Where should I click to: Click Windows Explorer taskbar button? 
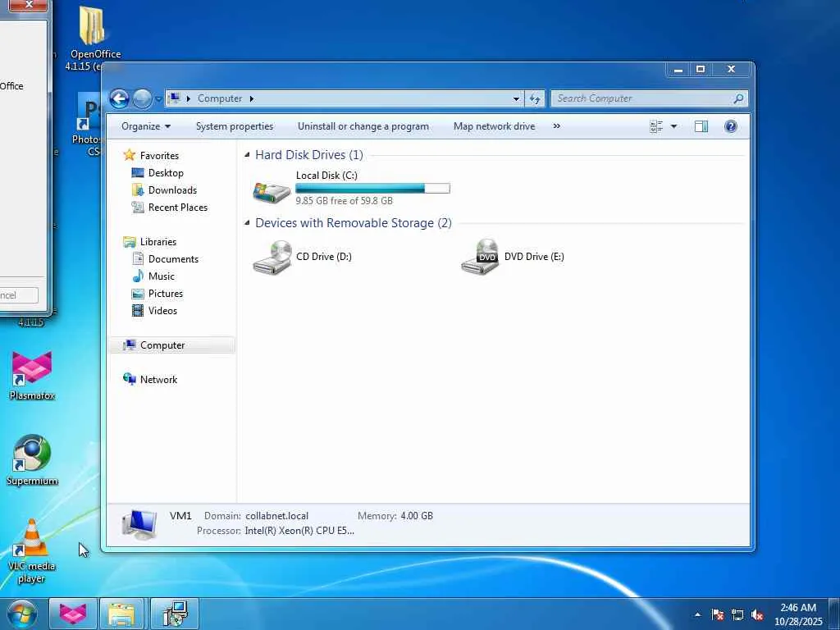121,614
